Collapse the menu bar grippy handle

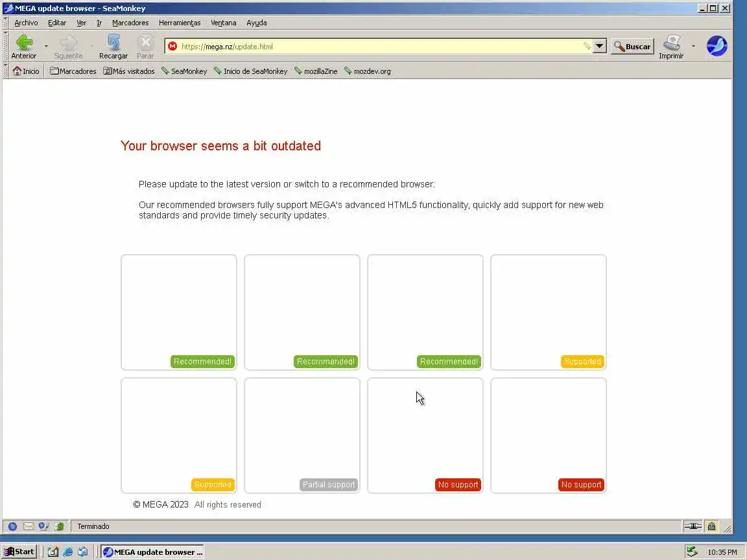click(x=6, y=23)
